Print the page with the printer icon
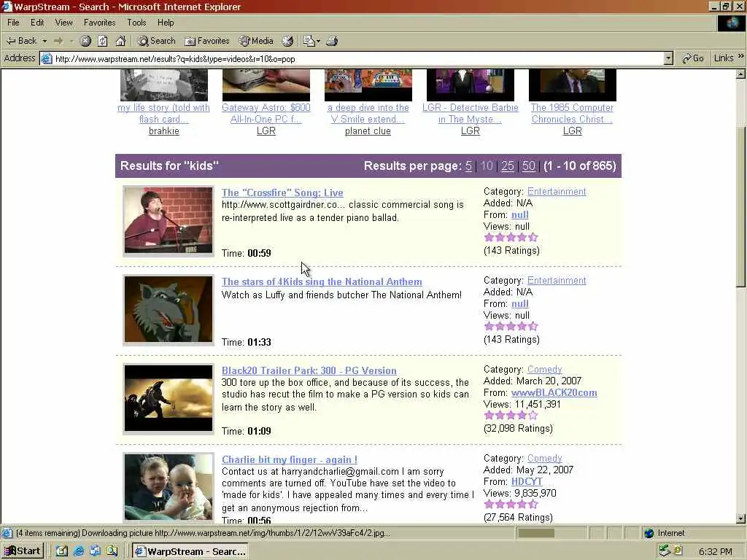 [332, 41]
